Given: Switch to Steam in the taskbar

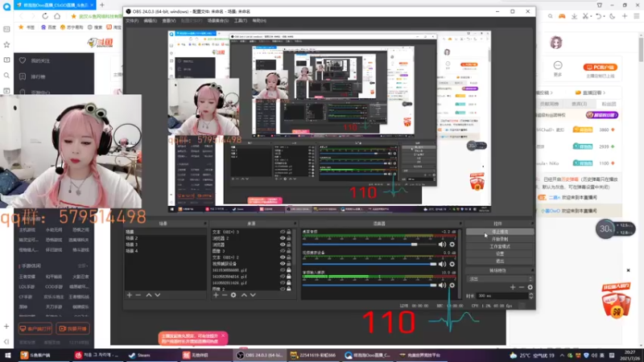Looking at the screenshot, I should [139, 356].
